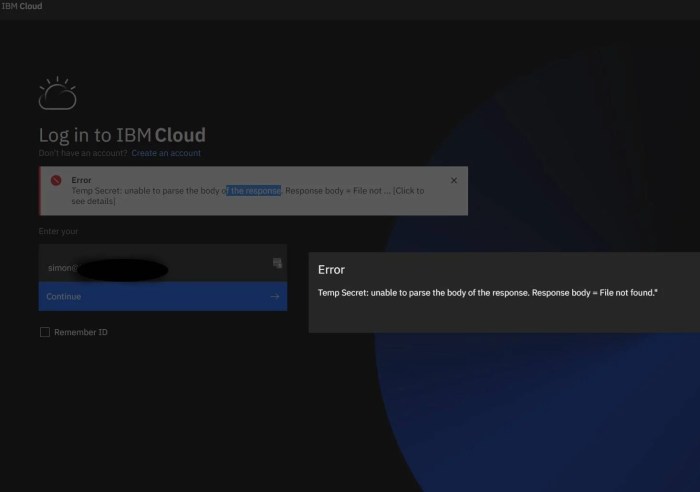Screen dimensions: 700x492
Task: Tick the Remember ID checkbox
Action: click(x=45, y=332)
